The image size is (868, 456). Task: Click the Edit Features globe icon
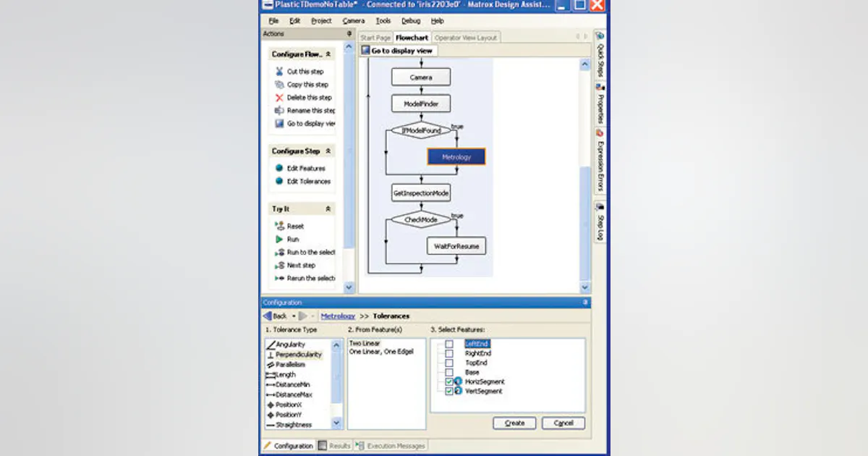[280, 169]
